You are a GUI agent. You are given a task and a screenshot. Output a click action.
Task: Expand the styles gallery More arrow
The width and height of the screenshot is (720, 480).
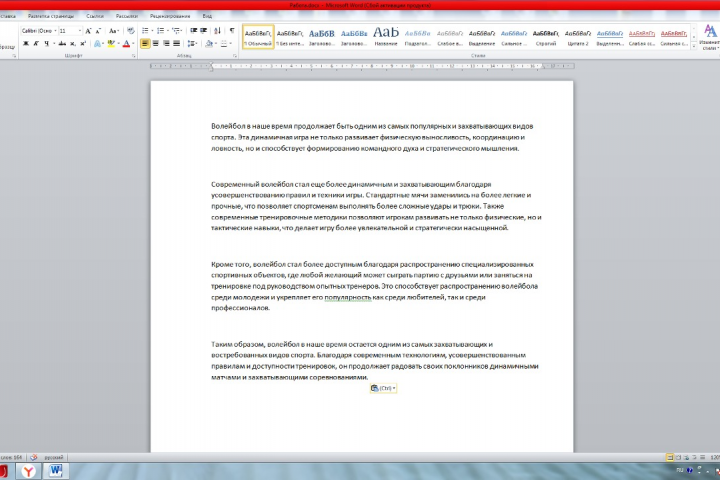[x=693, y=45]
